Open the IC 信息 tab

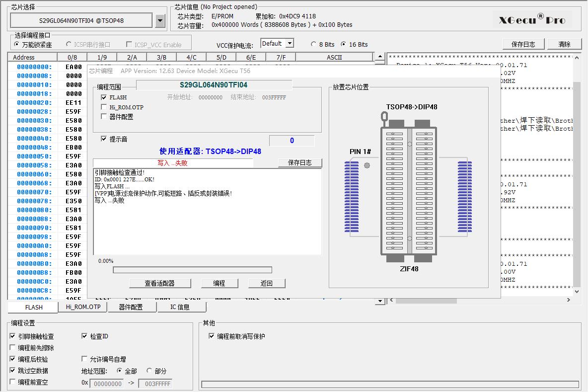(x=180, y=307)
